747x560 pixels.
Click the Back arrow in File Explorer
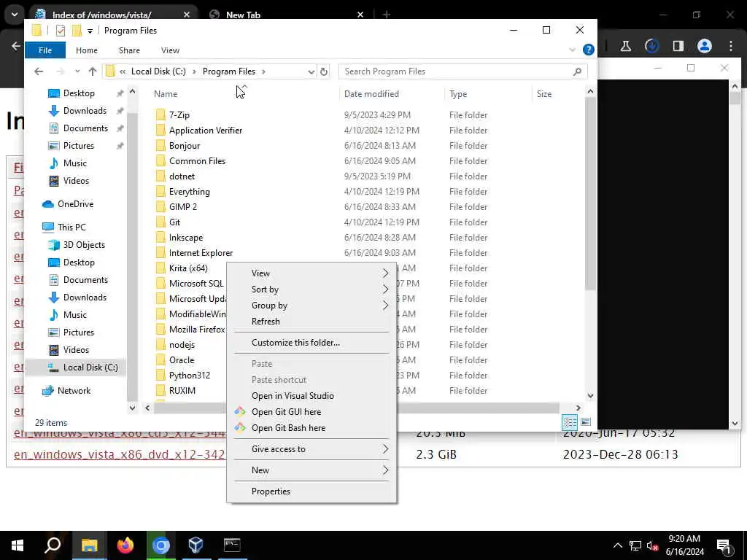tap(39, 71)
